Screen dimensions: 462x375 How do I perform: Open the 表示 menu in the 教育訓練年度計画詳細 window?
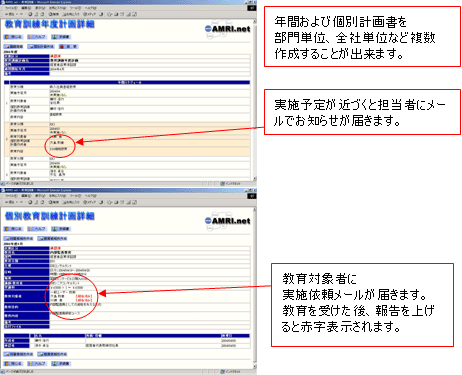pos(40,8)
